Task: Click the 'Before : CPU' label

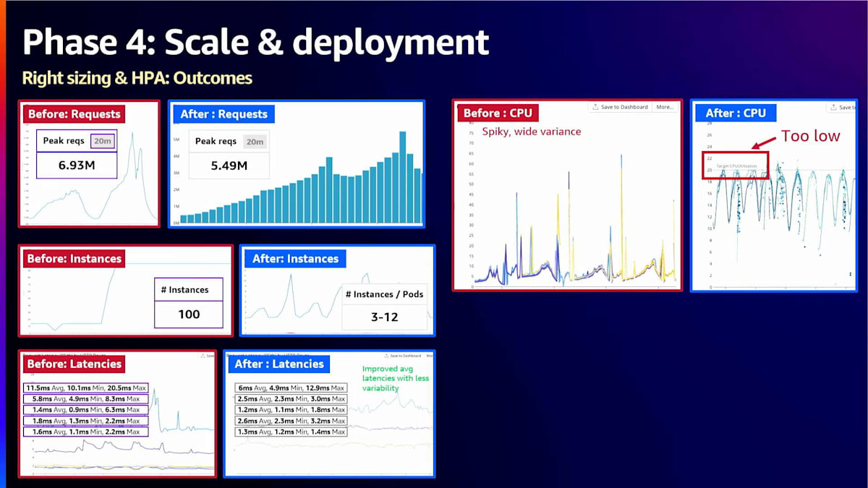Action: 498,113
